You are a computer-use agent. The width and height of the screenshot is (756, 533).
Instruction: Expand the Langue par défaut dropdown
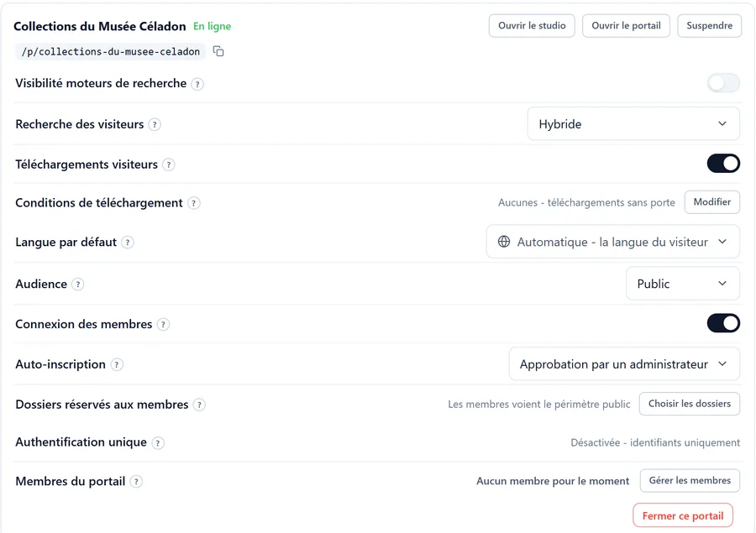pos(613,242)
